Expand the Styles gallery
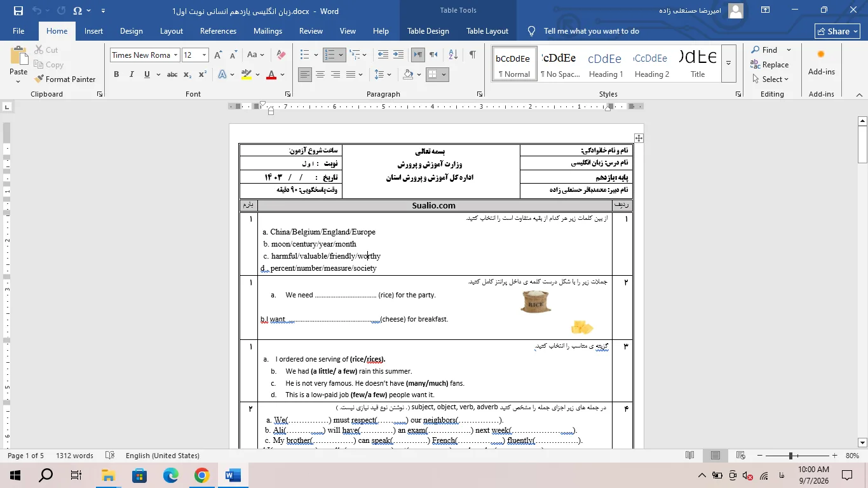 [729, 62]
